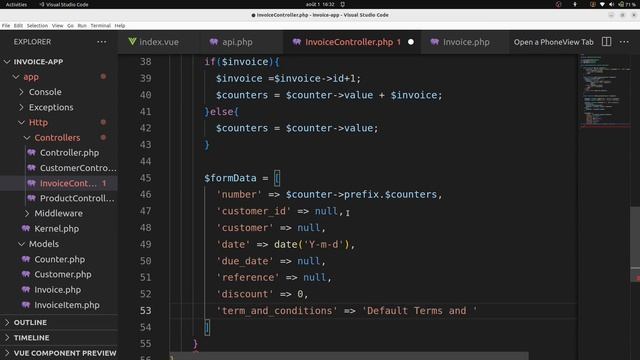Image resolution: width=640 pixels, height=360 pixels.
Task: Click the PHP icon beside InvoiceItem.php
Action: (x=26, y=305)
